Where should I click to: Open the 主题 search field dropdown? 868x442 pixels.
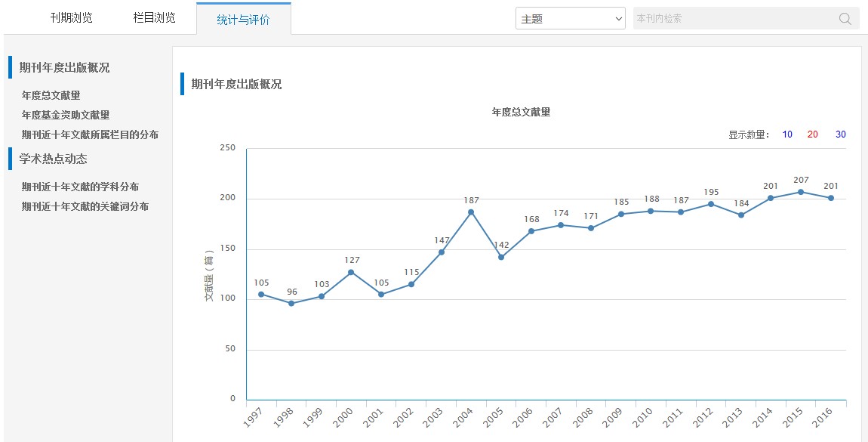point(570,19)
